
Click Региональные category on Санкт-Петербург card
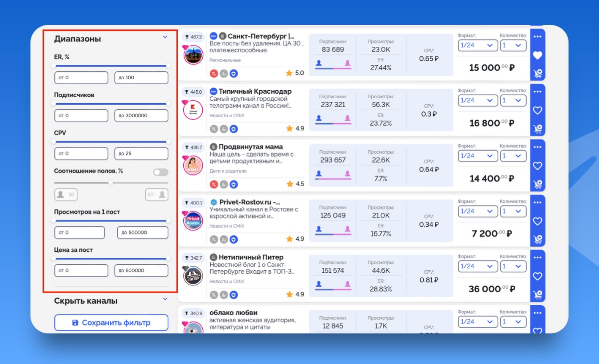[225, 60]
